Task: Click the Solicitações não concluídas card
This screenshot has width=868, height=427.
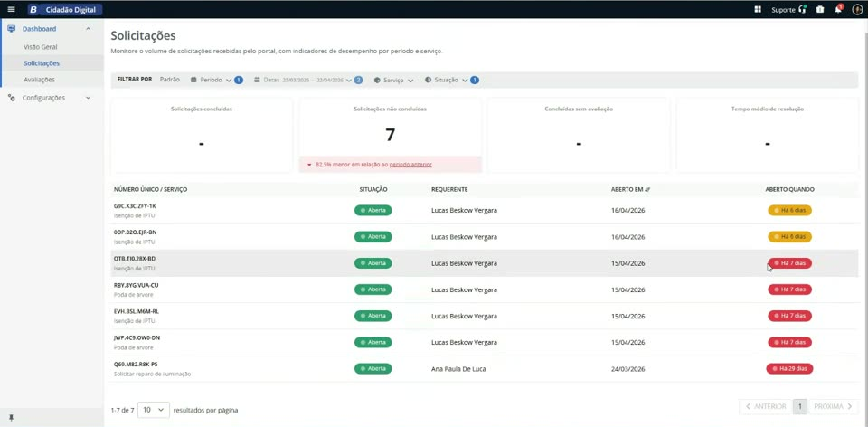Action: click(391, 135)
